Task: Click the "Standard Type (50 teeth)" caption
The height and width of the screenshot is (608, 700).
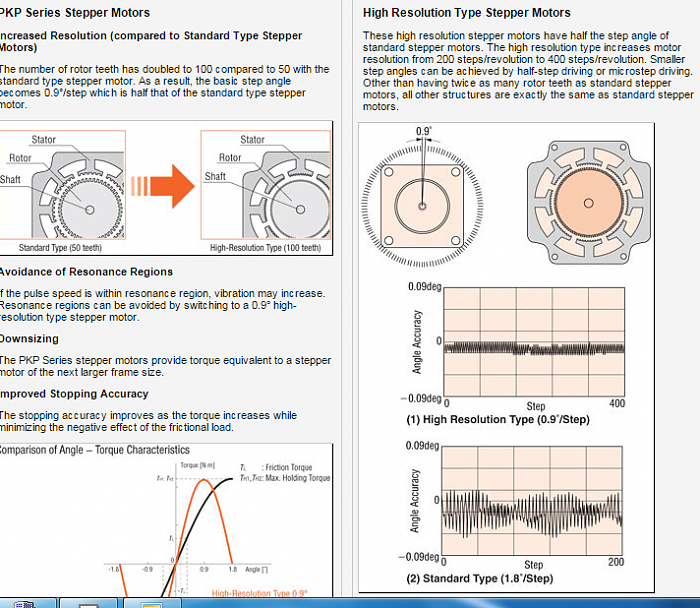Action: (60, 248)
